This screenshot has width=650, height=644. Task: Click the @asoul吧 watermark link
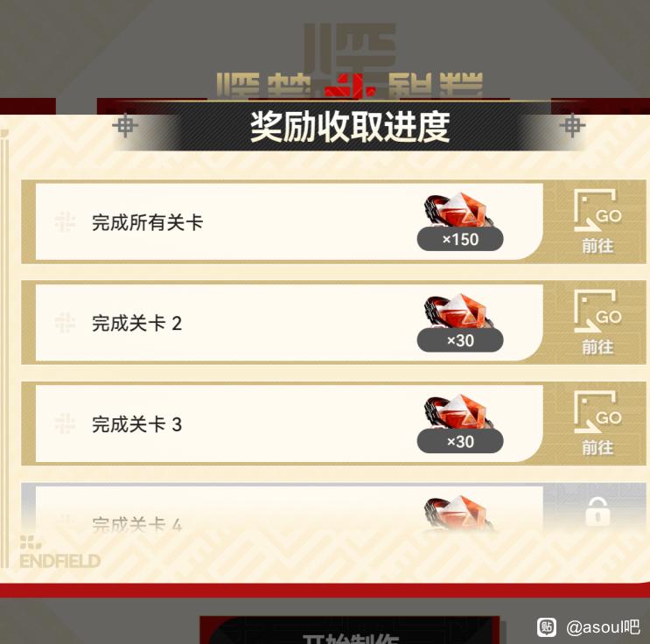point(603,627)
